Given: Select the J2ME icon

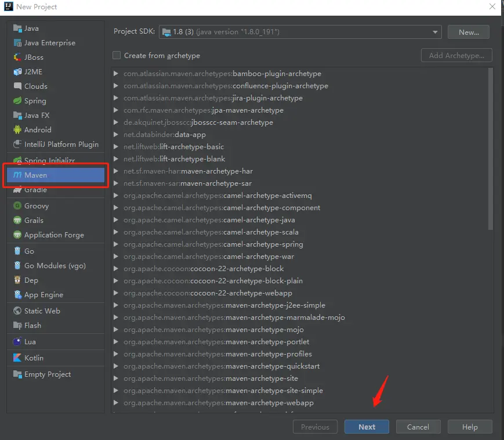Looking at the screenshot, I should (17, 72).
